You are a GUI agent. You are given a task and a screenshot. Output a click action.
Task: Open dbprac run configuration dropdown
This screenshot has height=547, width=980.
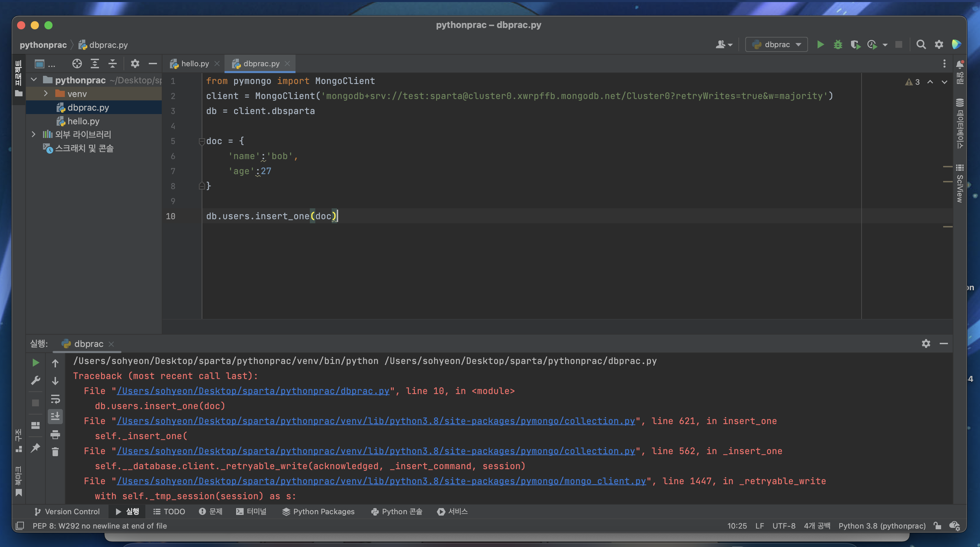pos(776,44)
